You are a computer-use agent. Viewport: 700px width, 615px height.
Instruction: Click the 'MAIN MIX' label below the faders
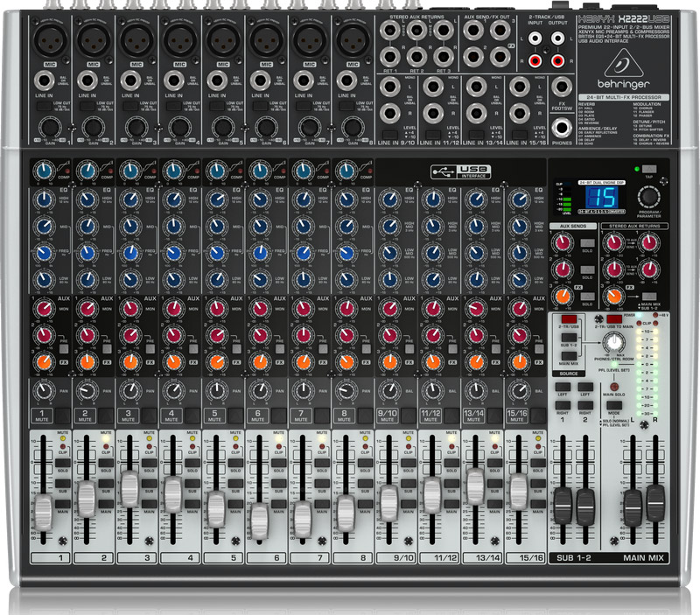click(643, 558)
